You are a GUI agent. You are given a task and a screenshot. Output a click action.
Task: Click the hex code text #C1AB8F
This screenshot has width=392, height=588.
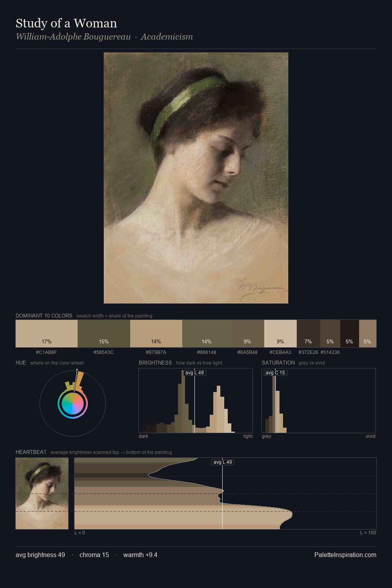(46, 352)
